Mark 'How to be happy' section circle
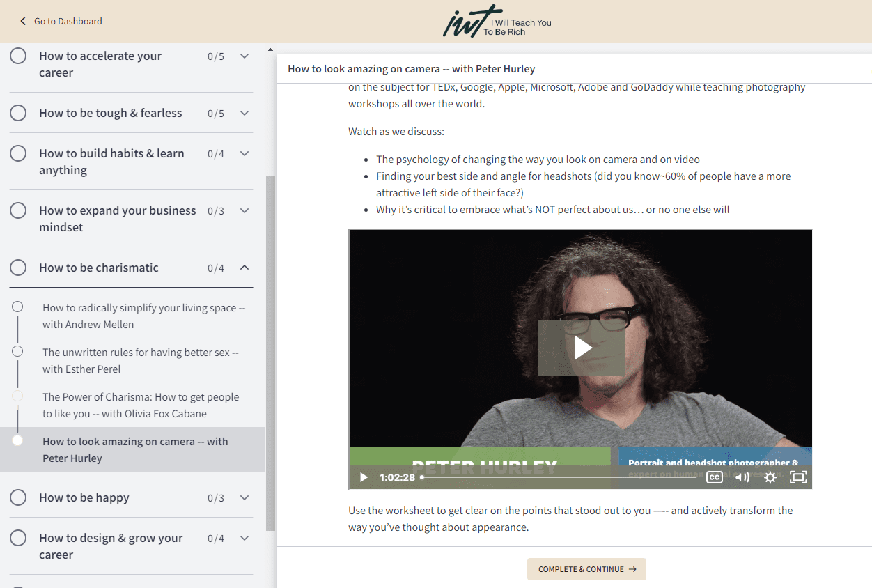The image size is (872, 588). pos(18,497)
